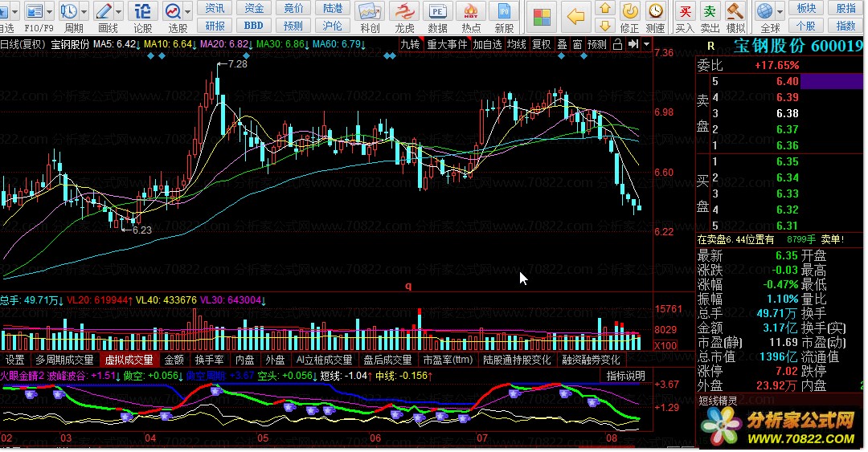
Task: Click the yellow down arrow icon
Action: point(605,26)
